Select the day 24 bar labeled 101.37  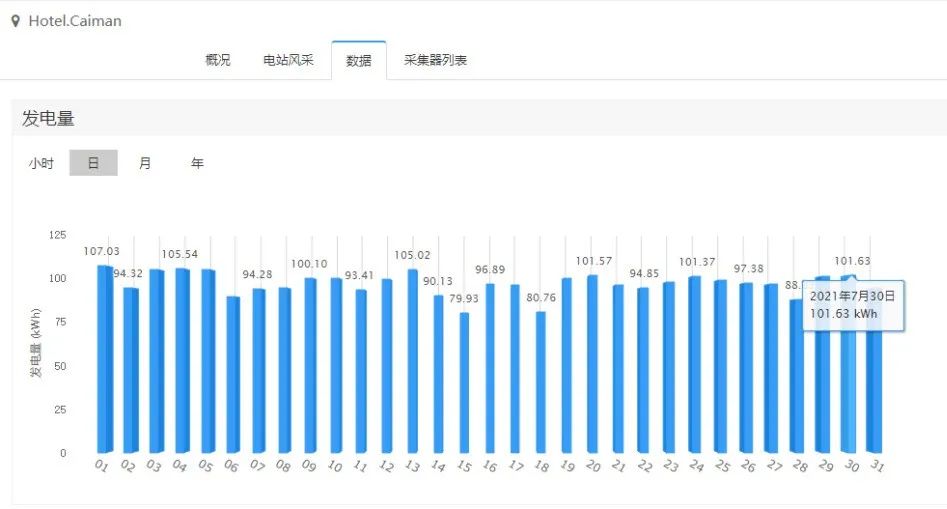[x=694, y=365]
